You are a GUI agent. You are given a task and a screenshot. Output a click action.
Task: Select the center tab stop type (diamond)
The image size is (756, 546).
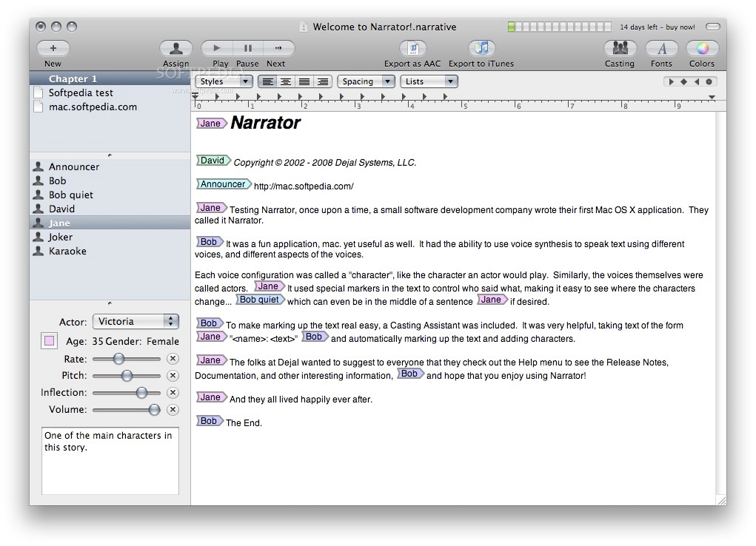[683, 81]
